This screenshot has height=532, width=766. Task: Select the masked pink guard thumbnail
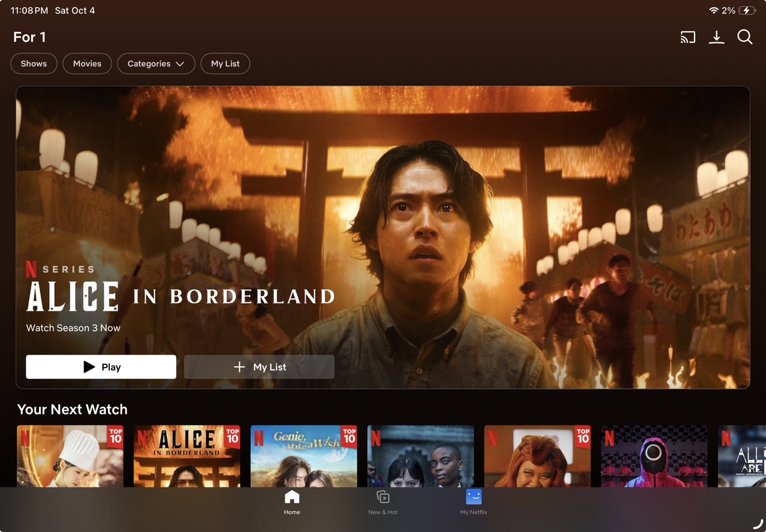[654, 456]
